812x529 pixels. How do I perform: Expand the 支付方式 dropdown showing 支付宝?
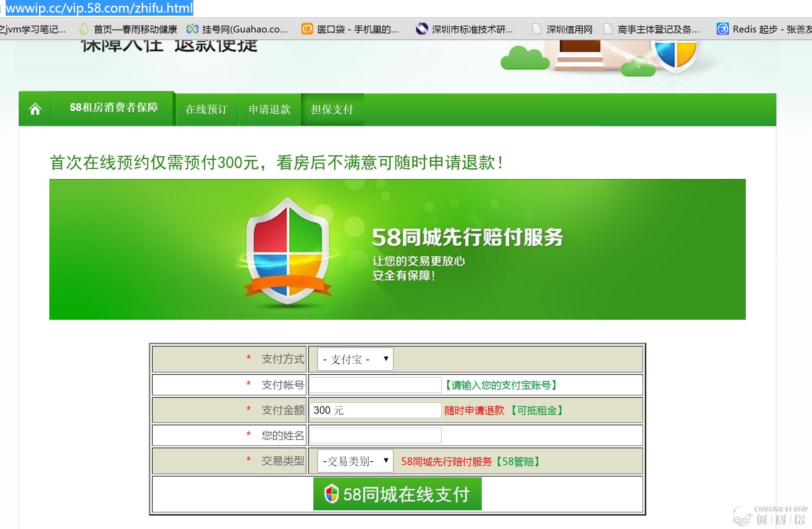pos(355,359)
